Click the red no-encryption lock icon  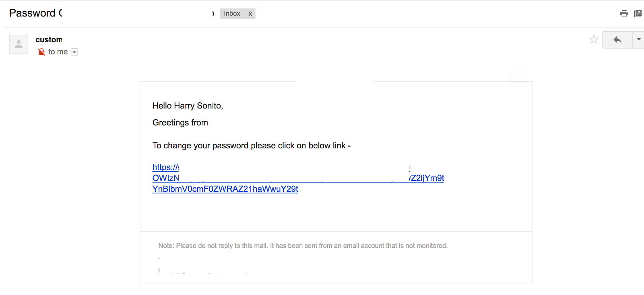click(41, 52)
